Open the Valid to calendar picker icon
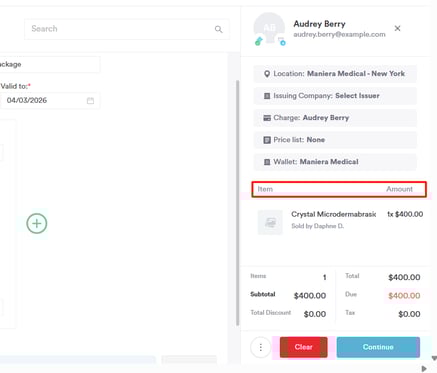The image size is (437, 373). coord(90,101)
